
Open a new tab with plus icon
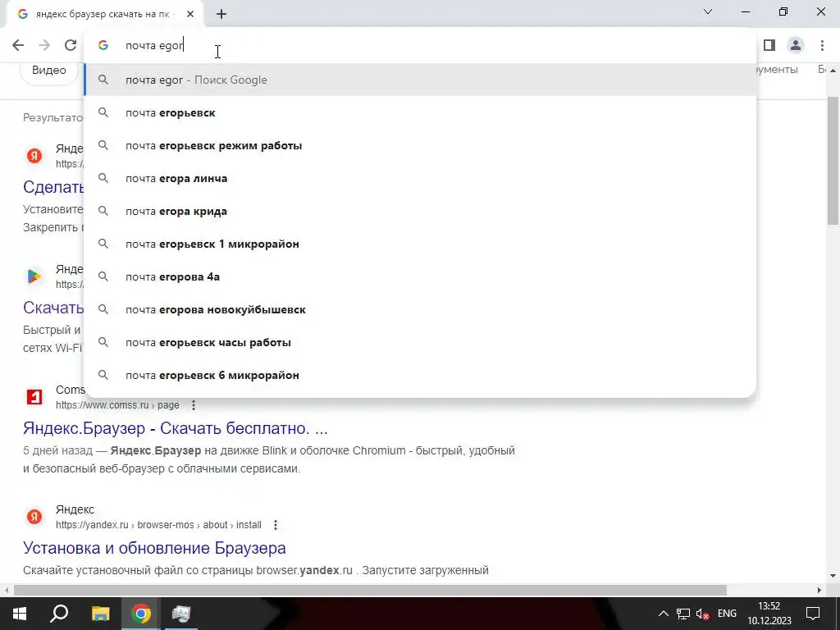[x=221, y=14]
